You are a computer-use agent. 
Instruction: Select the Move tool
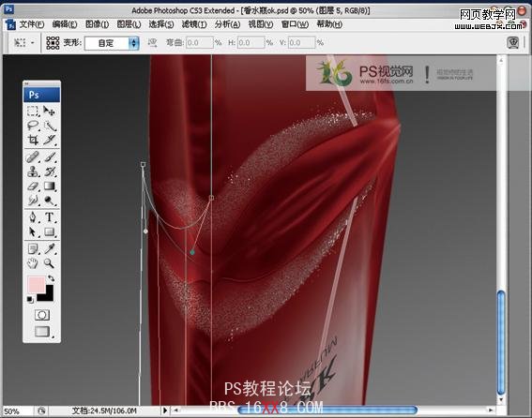pos(50,112)
